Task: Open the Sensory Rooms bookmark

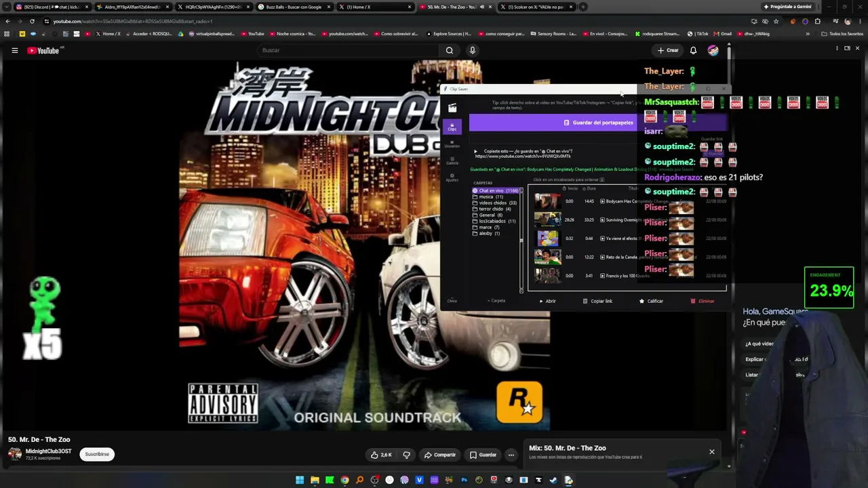Action: coord(553,34)
